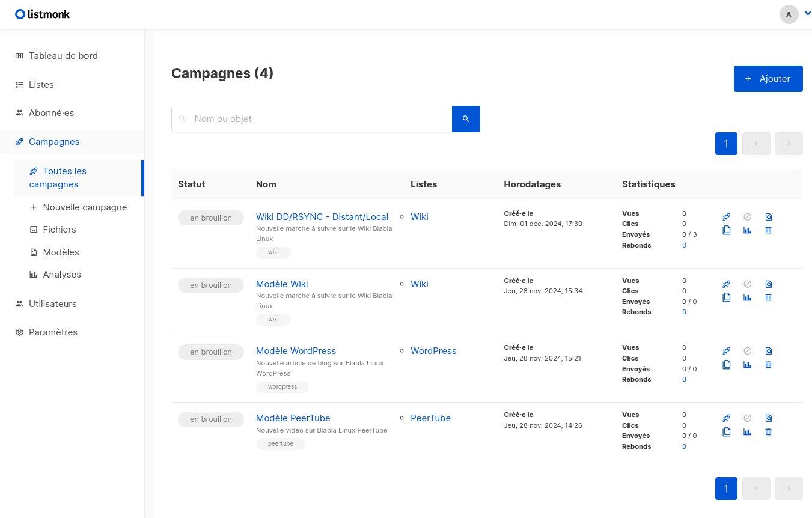Start the Wiki DD/RSYNC campaign with rocket icon

coord(726,217)
